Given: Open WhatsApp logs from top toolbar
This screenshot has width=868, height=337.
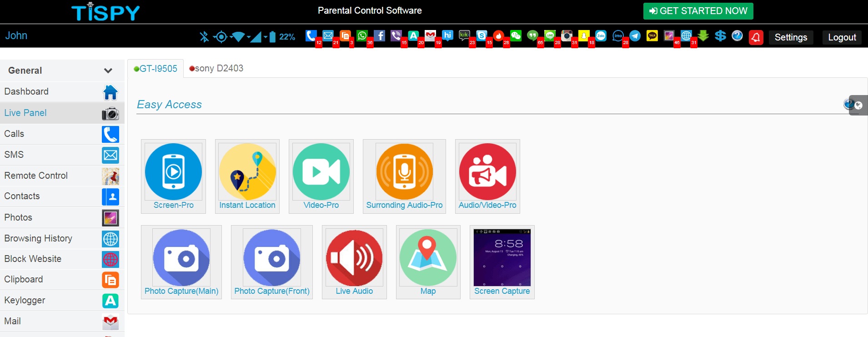Looking at the screenshot, I should click(362, 35).
